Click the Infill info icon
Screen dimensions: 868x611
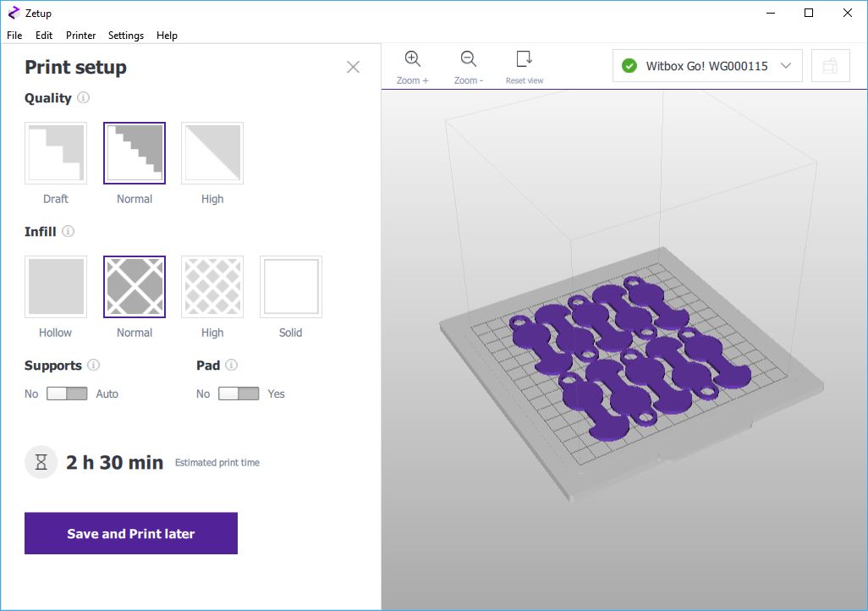click(x=69, y=231)
